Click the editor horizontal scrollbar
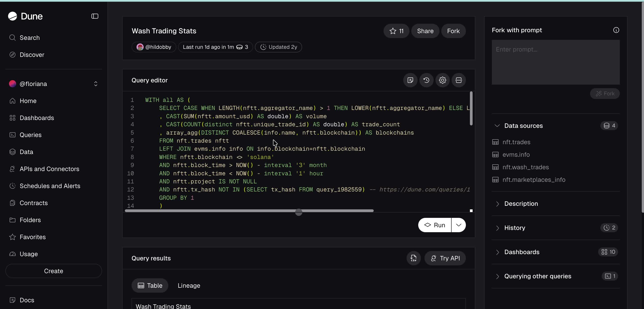Viewport: 644px width, 309px height. (x=249, y=211)
